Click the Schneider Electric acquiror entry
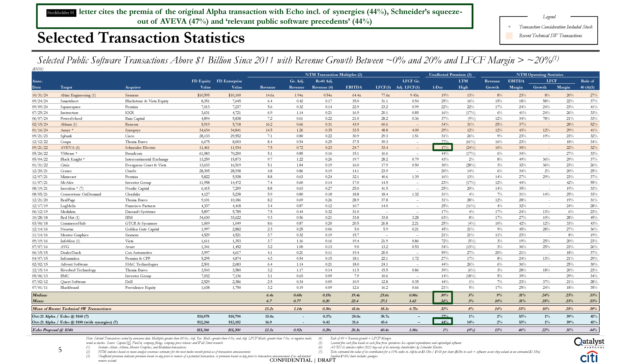The height and width of the screenshot is (364, 631). [x=140, y=148]
